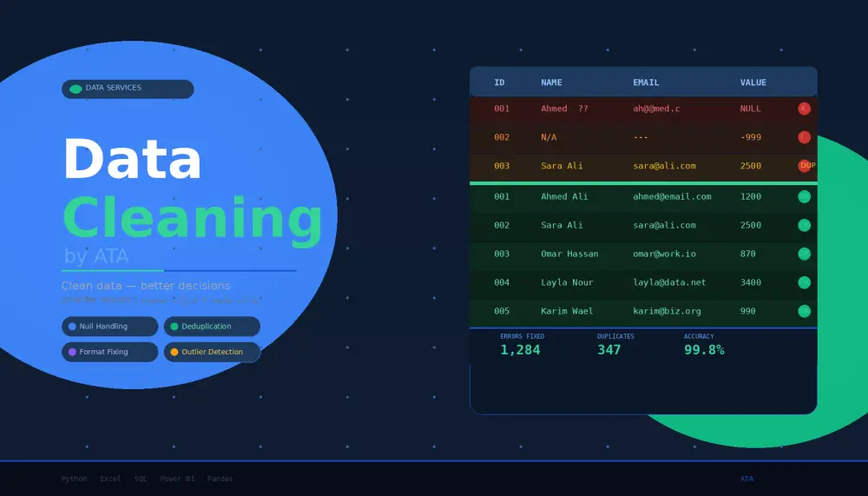Click the ID column header

(499, 83)
